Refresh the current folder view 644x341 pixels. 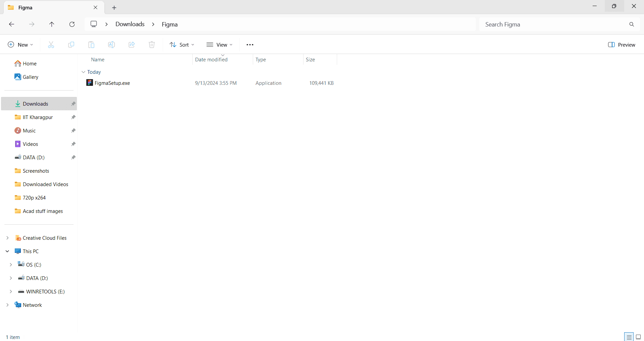pos(72,24)
